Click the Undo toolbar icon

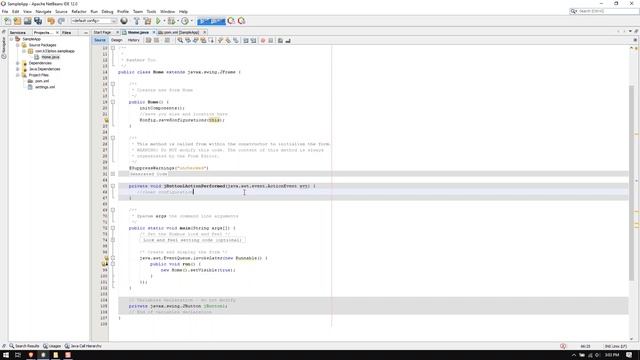tap(51, 21)
